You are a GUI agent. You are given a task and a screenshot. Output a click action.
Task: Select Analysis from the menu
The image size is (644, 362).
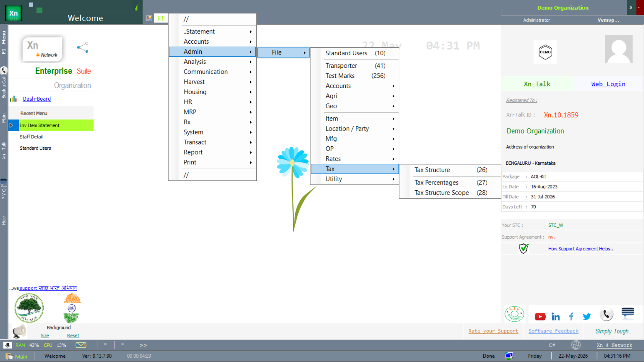(212, 62)
